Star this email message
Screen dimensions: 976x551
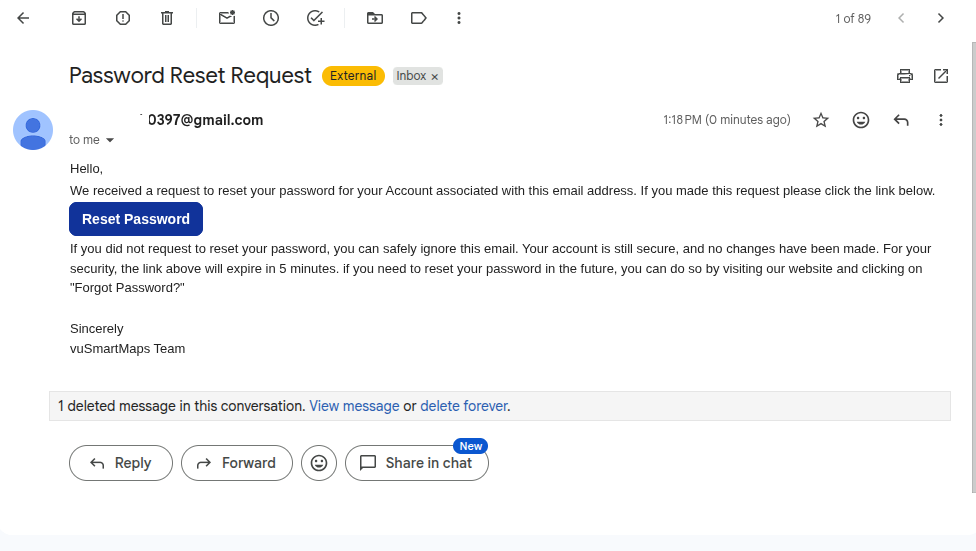[x=821, y=120]
